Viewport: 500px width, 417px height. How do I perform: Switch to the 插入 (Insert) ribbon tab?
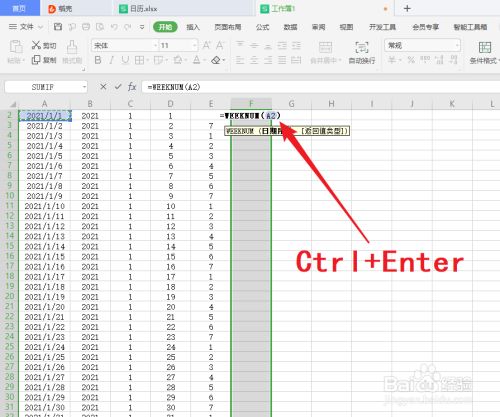193,27
